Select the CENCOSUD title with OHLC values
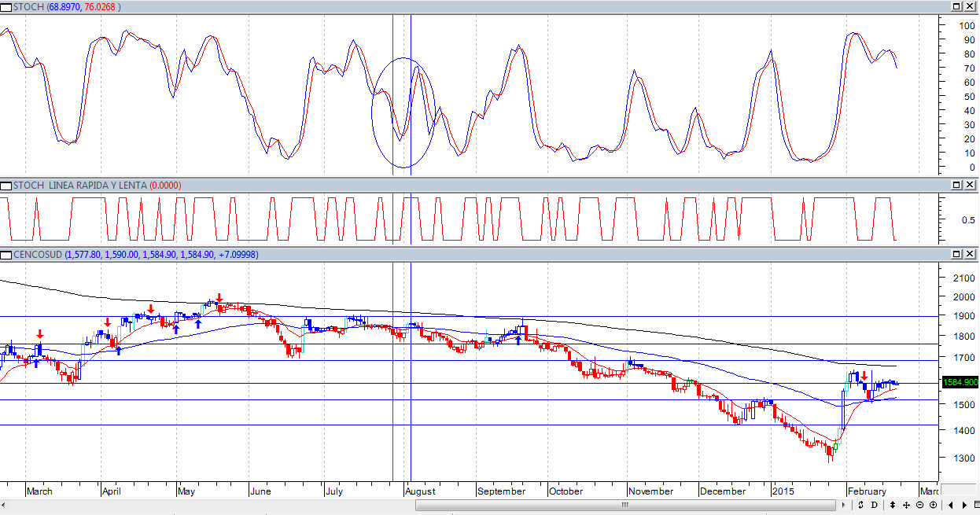980x515 pixels. tap(135, 255)
